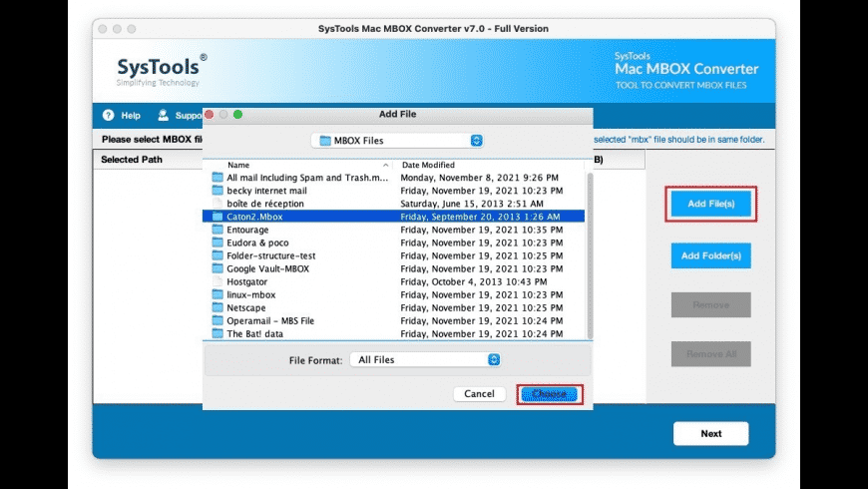The width and height of the screenshot is (868, 489).
Task: Click folder icon beside Netscape
Action: click(217, 307)
